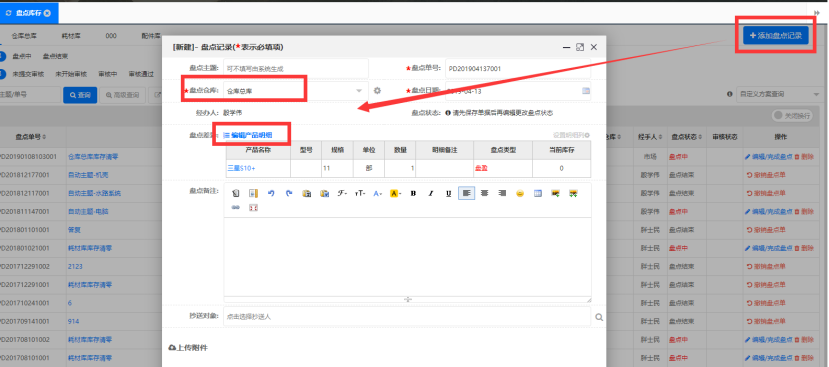829x367 pixels.
Task: Click 删除 in the 市场 handler row
Action: tap(804, 157)
